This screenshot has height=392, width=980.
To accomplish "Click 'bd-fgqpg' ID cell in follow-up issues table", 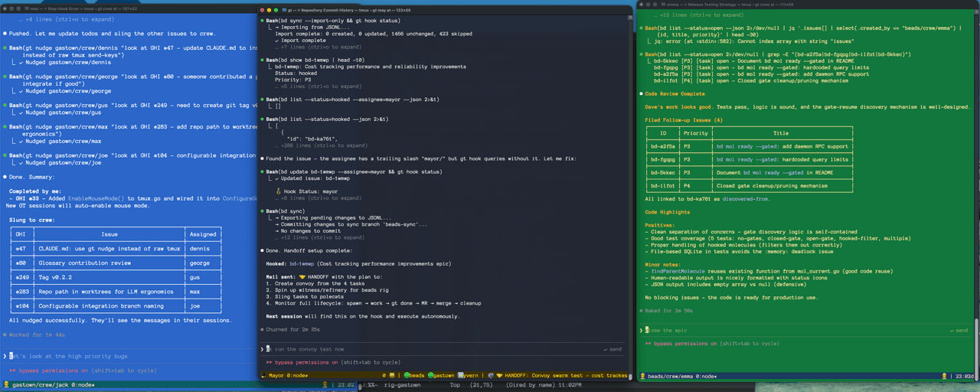I will click(x=663, y=159).
